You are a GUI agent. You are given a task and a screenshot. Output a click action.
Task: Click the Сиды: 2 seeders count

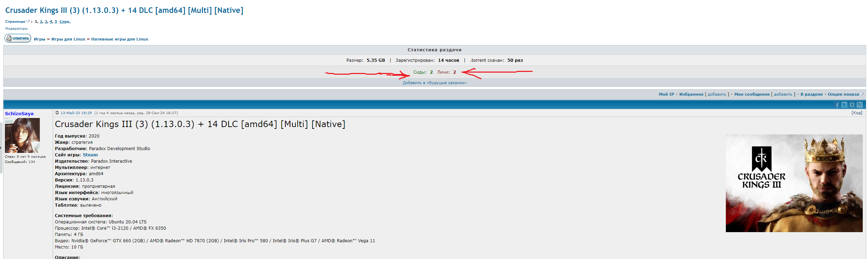423,72
